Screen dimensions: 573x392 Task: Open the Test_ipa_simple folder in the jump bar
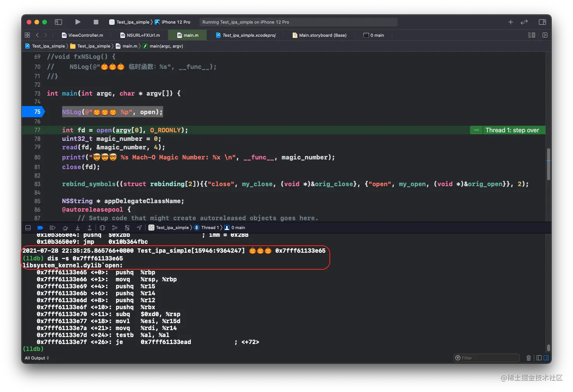point(90,46)
